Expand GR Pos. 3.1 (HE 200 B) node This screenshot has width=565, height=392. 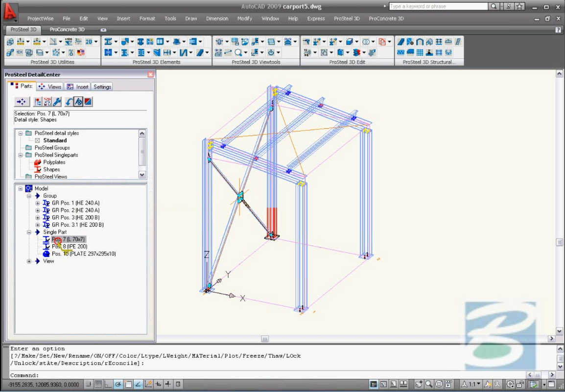[x=38, y=225]
